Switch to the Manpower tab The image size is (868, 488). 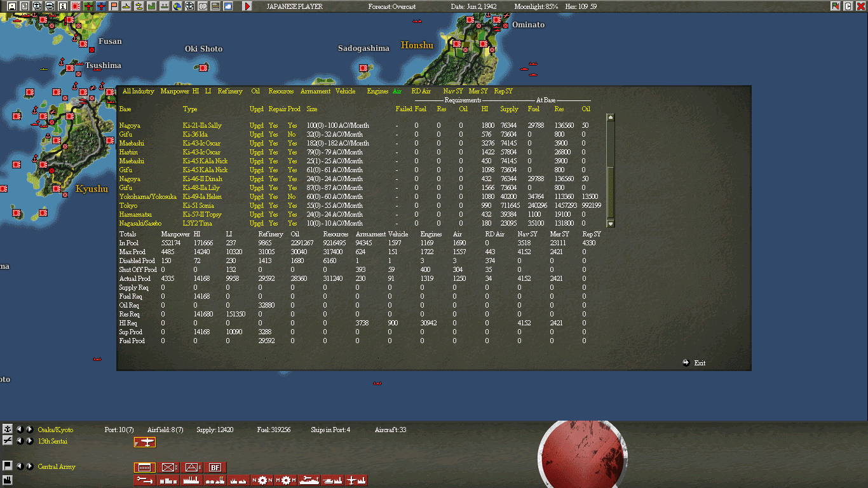(175, 91)
